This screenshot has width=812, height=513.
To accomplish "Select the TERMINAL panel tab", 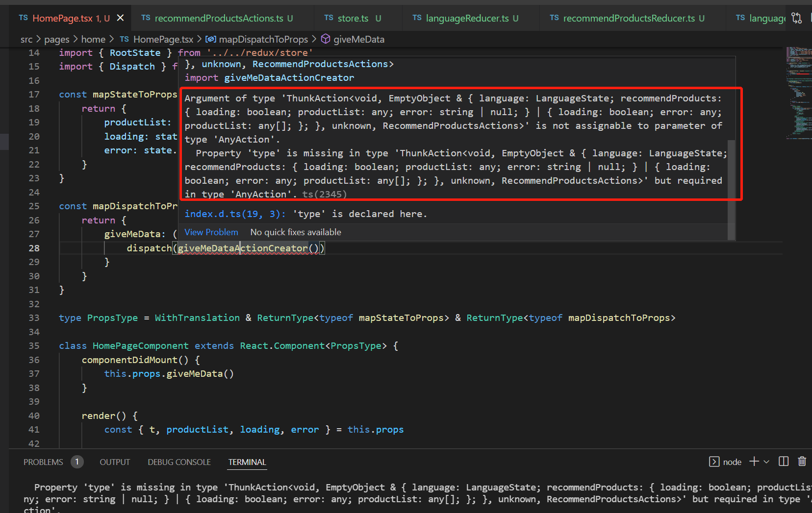I will [247, 462].
